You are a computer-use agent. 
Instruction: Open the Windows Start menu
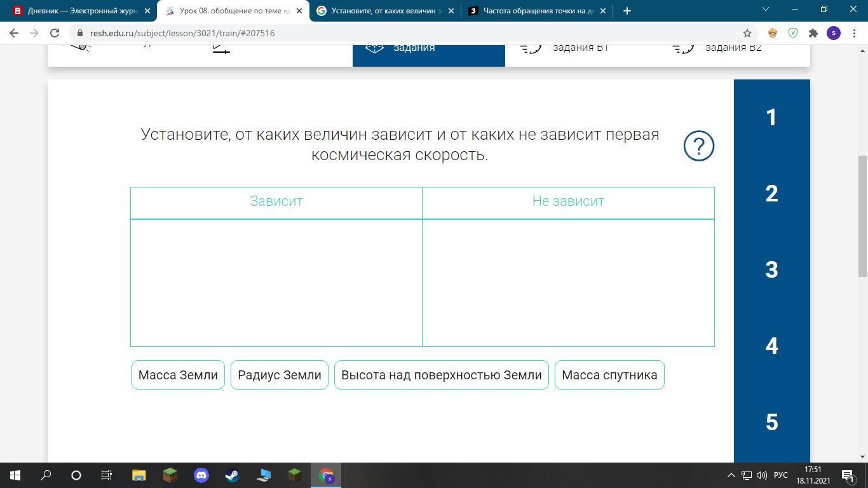pyautogui.click(x=15, y=475)
